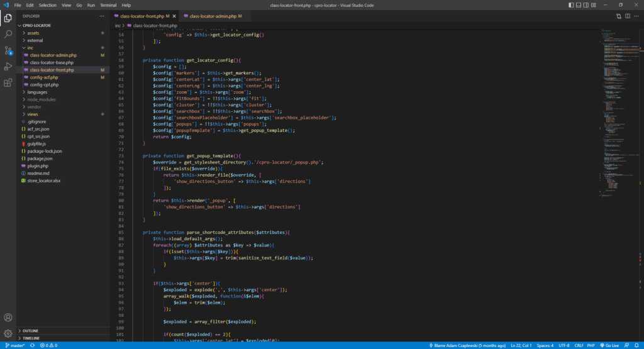Open the File menu

click(17, 5)
